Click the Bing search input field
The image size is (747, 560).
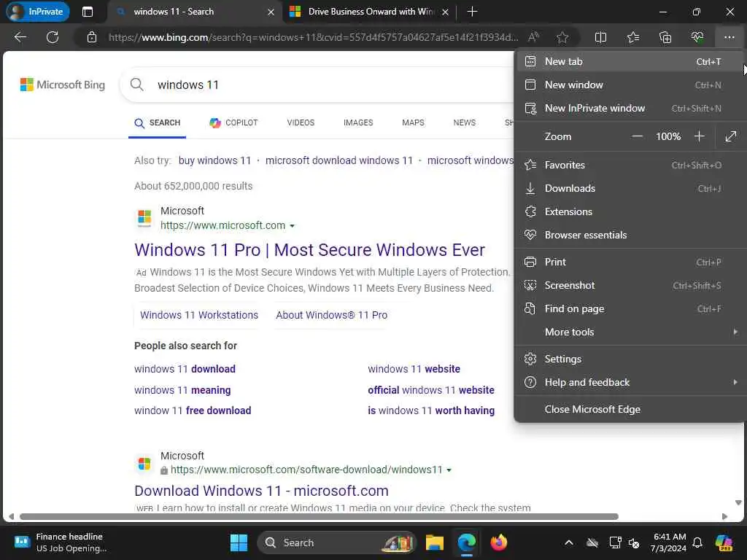pyautogui.click(x=317, y=85)
